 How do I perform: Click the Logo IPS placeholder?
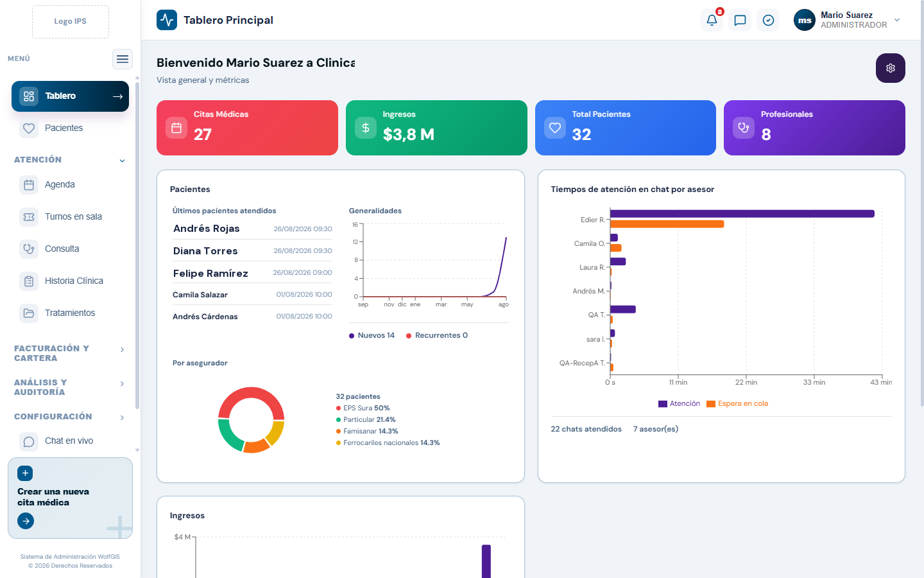click(x=71, y=22)
